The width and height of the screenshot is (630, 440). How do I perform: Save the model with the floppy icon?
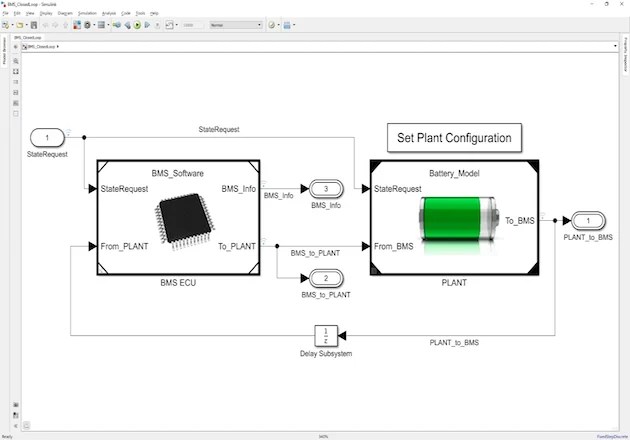point(34,25)
